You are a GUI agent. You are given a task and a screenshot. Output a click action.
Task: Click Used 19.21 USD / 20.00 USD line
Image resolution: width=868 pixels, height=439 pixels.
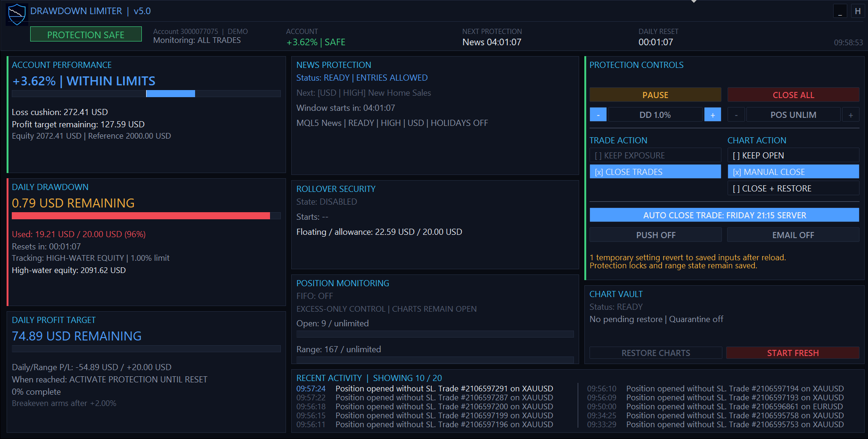tap(79, 234)
